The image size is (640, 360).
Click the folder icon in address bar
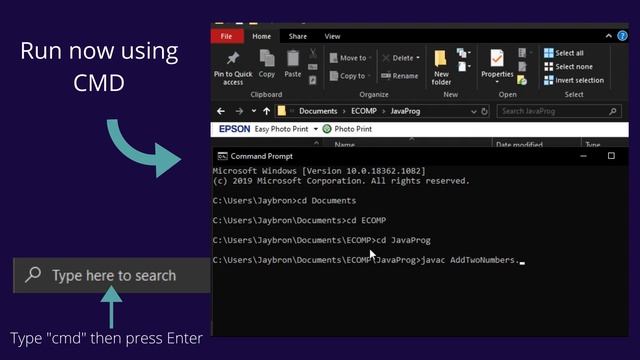click(282, 111)
